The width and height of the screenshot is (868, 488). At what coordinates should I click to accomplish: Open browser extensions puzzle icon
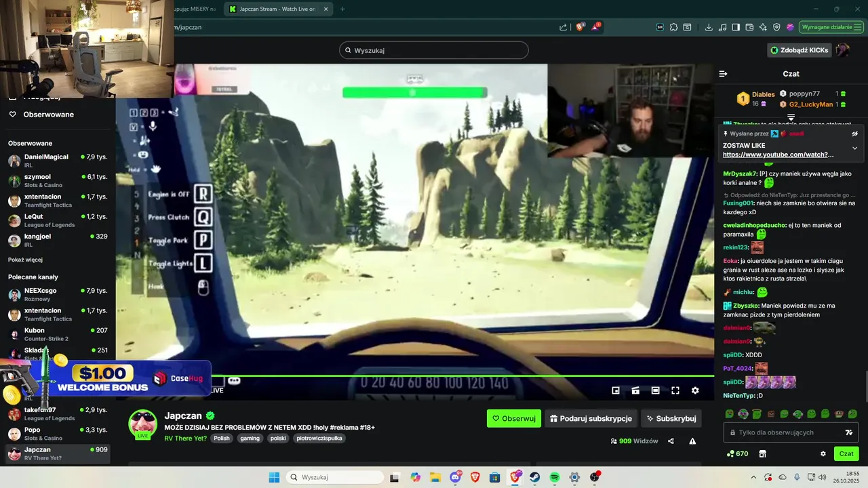click(x=673, y=27)
